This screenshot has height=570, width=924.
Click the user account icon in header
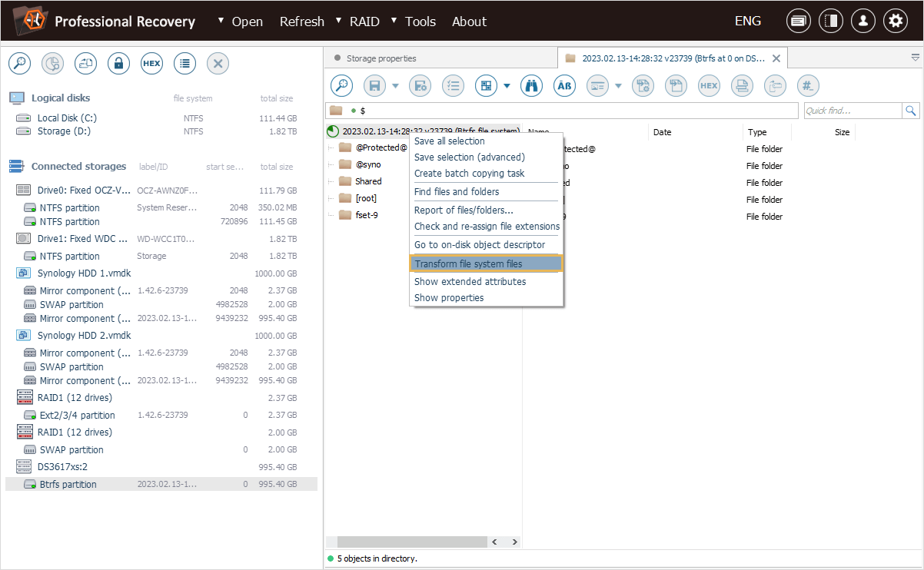pyautogui.click(x=863, y=22)
